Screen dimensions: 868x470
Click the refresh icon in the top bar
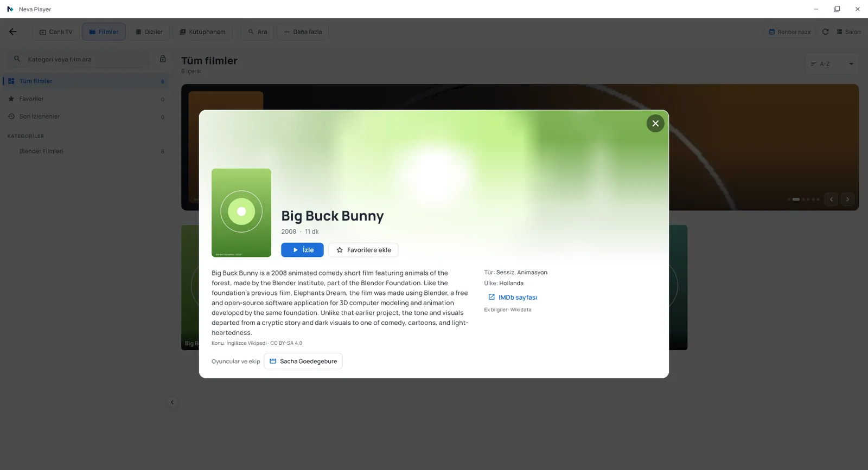826,32
